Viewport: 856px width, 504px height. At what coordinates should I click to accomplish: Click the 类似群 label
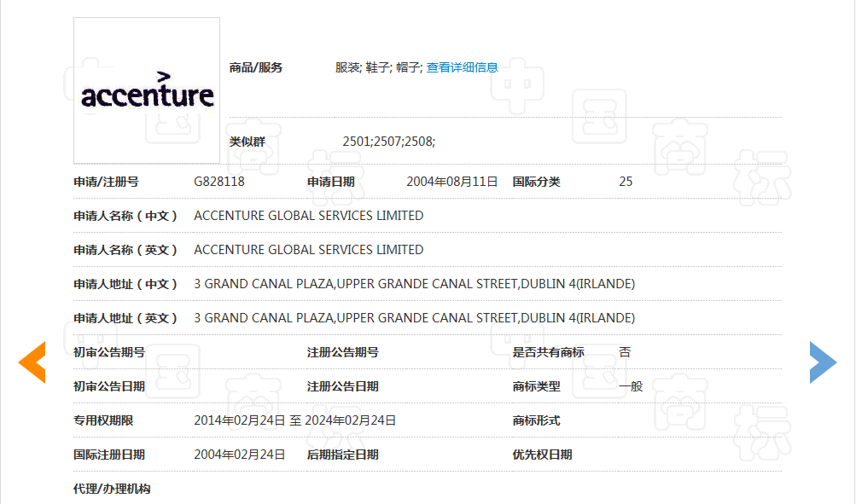[x=247, y=142]
